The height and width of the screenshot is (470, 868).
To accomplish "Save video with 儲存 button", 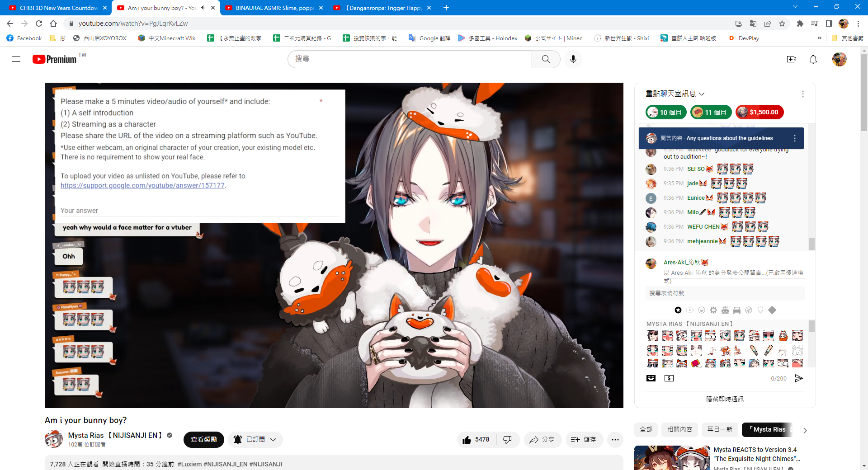I will coord(584,440).
